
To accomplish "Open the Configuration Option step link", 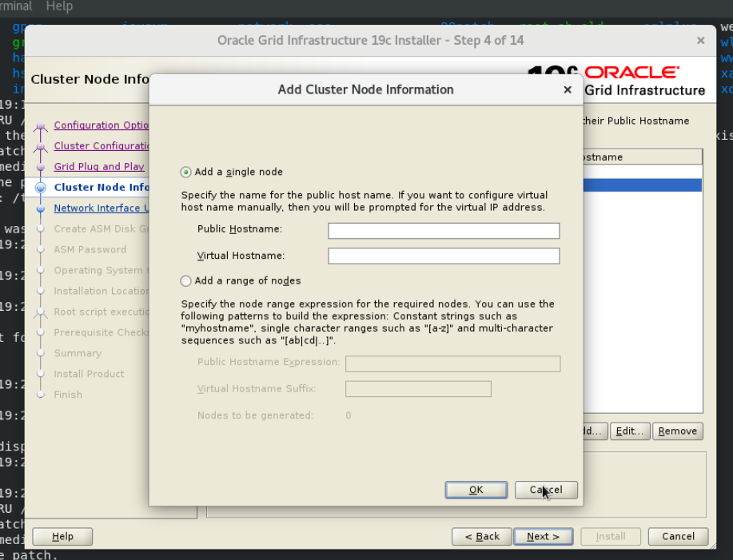I will (x=101, y=125).
